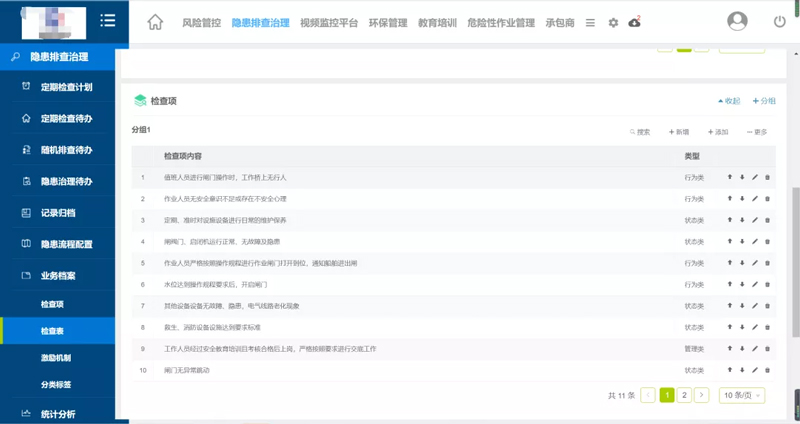Select 定期检查计划 in the sidebar
The width and height of the screenshot is (800, 424).
66,87
